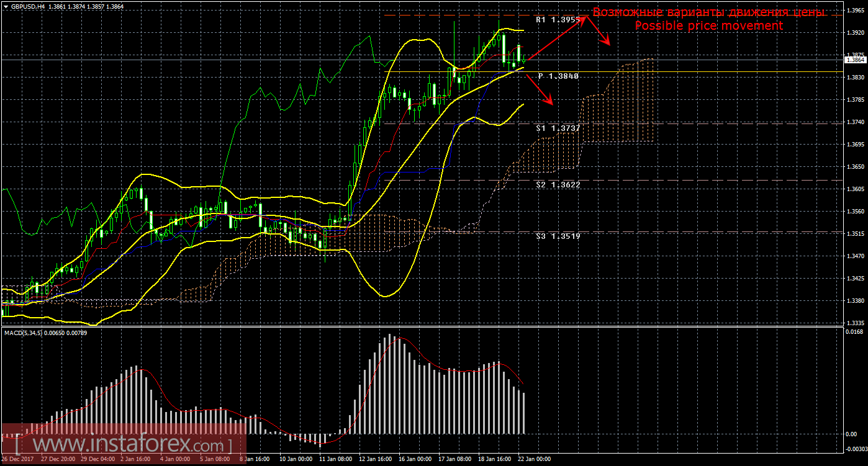Viewport: 868px width, 466px height.
Task: Click the S1 1.3737 support label
Action: 558,128
